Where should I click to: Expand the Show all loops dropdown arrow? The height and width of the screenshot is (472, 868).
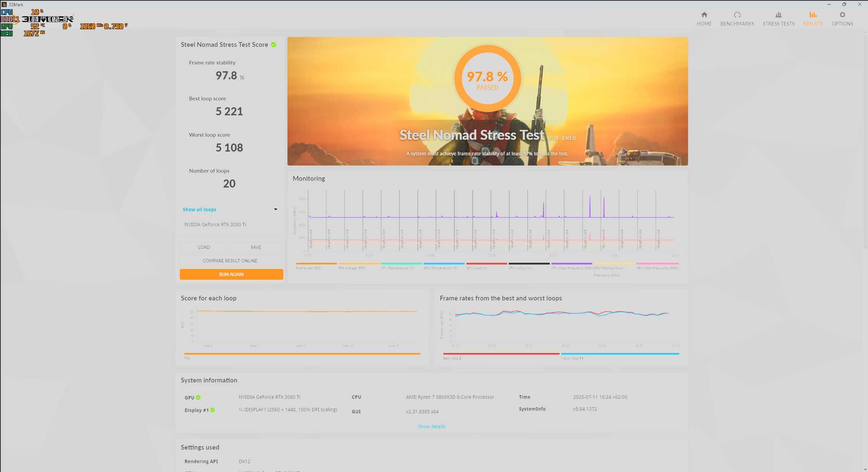(x=275, y=209)
